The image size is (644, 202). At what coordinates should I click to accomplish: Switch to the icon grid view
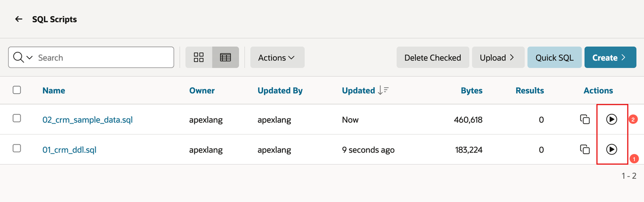(199, 57)
